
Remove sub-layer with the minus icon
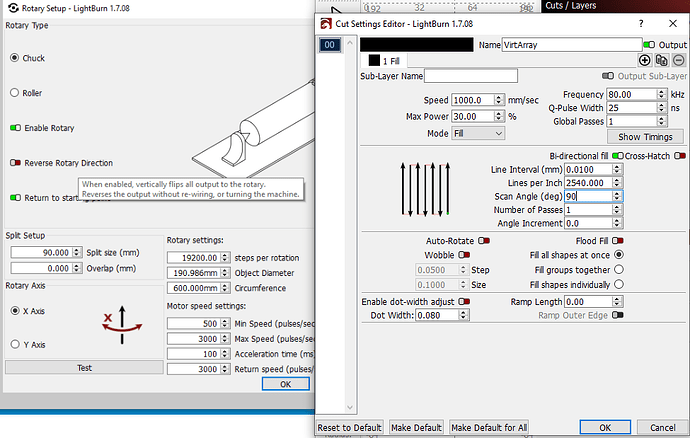[679, 60]
